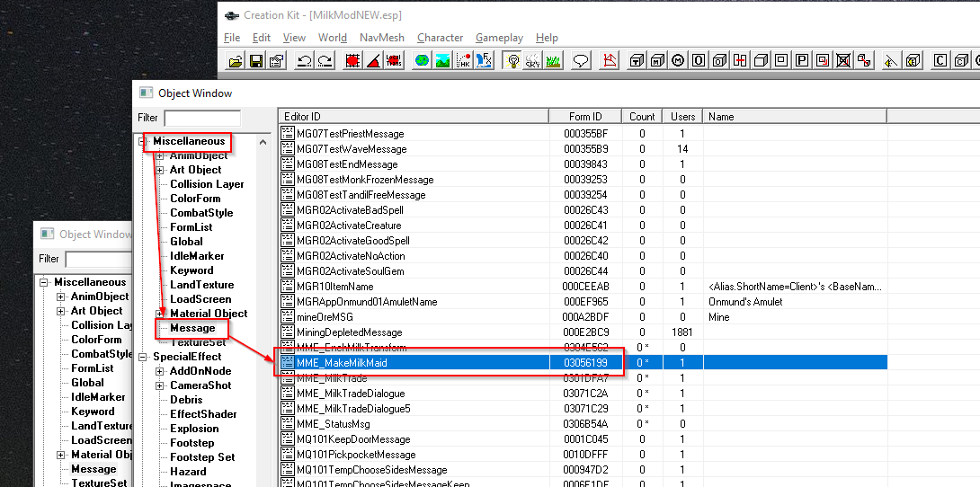Image resolution: width=980 pixels, height=487 pixels.
Task: Click the Undo arrow toolbar icon
Action: pos(304,61)
